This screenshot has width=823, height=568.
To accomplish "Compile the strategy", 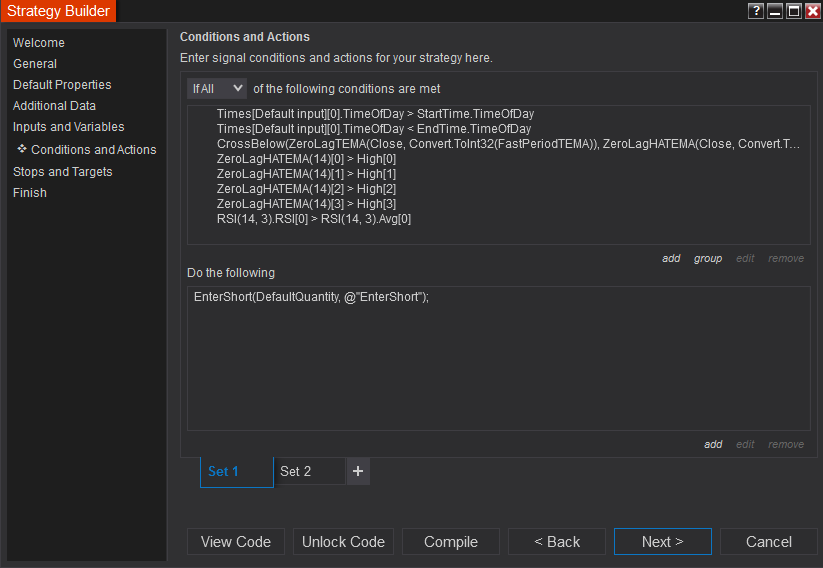I will click(451, 542).
